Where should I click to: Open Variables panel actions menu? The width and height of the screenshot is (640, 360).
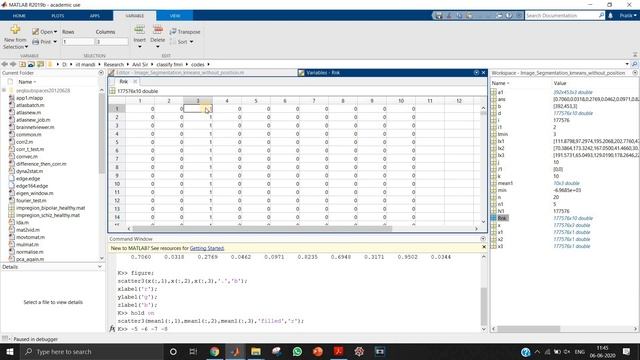[x=476, y=73]
